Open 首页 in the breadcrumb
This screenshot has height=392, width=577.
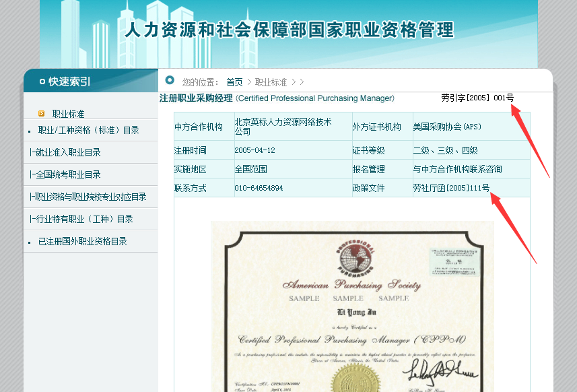pos(234,82)
